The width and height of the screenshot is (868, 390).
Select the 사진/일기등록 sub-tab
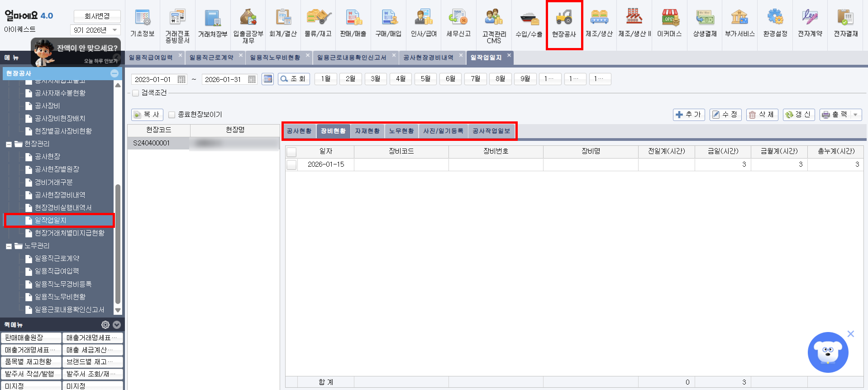pos(444,131)
